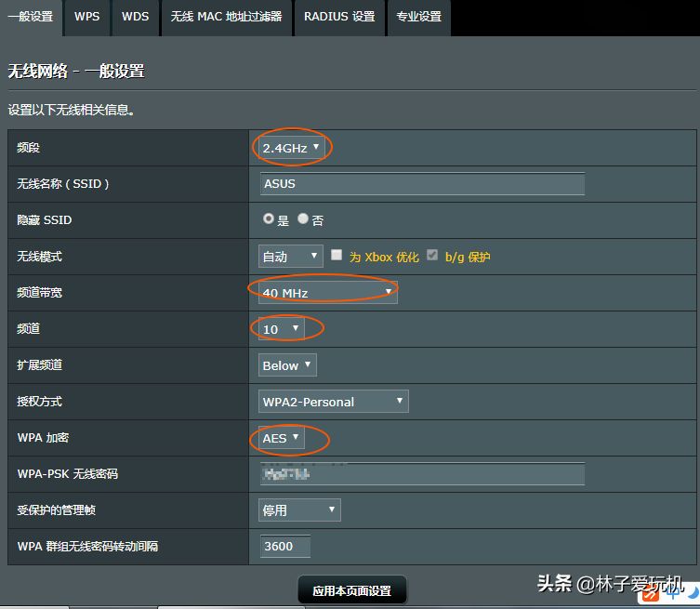Switch to the RADIUS 设置 tab
Image resolution: width=700 pixels, height=609 pixels.
tap(339, 17)
